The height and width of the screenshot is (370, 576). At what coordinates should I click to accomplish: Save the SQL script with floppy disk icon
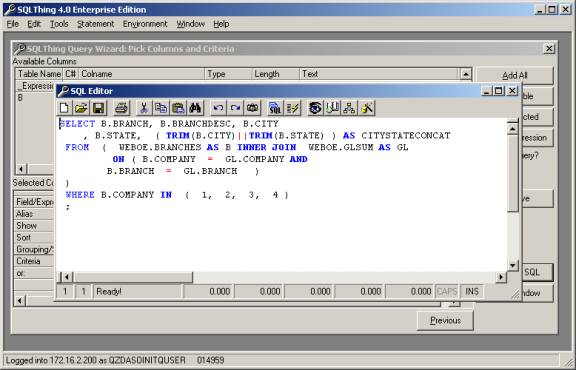pos(98,108)
